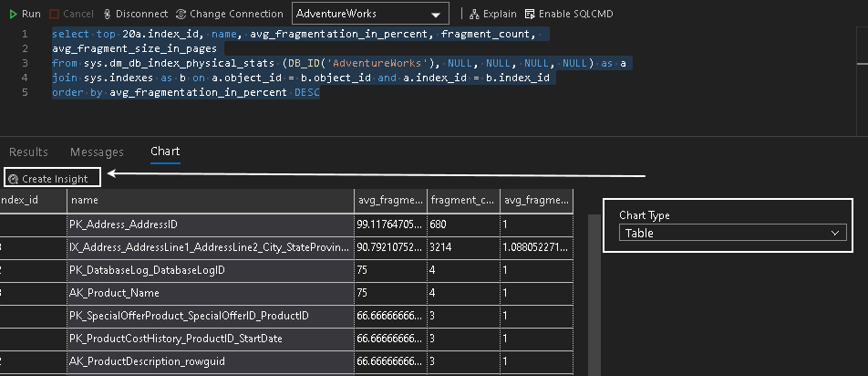Click the fragment_count column header
This screenshot has height=376, width=868.
coord(462,200)
